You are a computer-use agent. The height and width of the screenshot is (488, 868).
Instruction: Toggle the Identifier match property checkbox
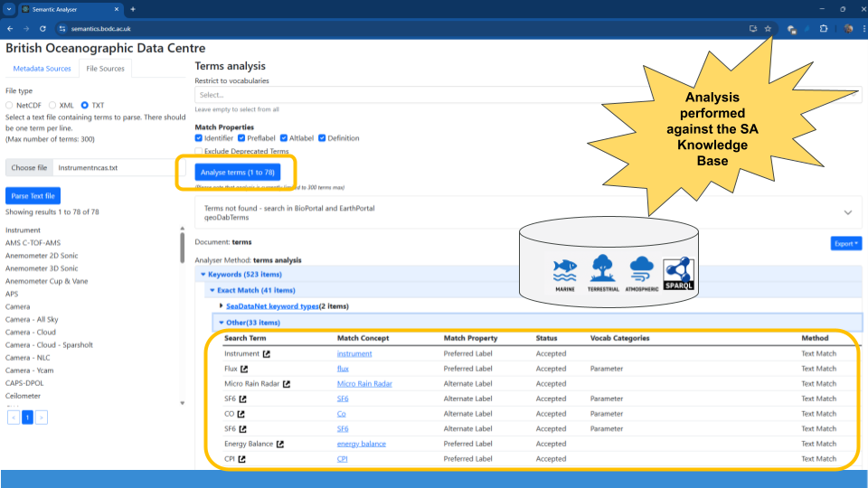click(199, 138)
